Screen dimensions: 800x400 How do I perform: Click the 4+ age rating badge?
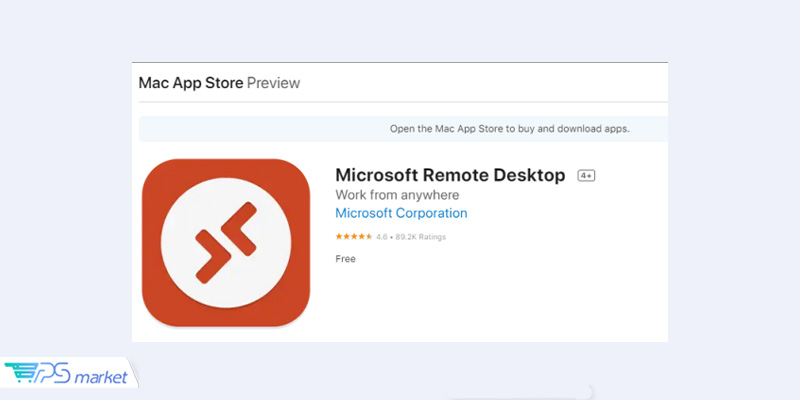(586, 176)
